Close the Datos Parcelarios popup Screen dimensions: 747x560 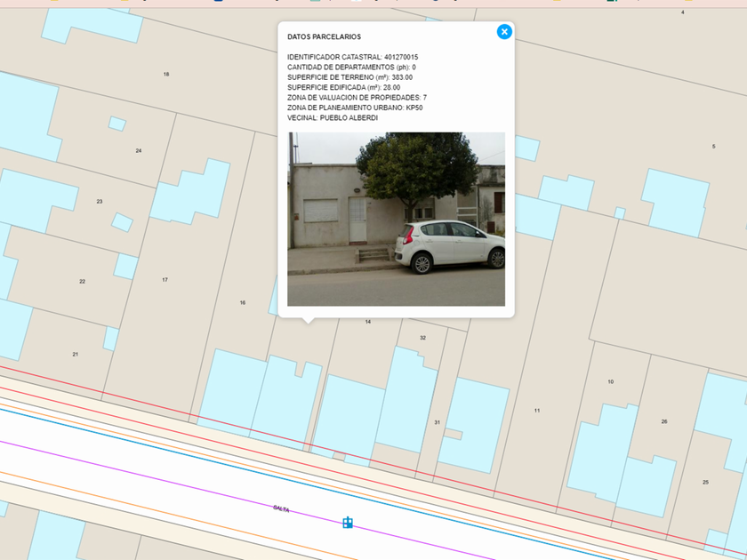(504, 32)
